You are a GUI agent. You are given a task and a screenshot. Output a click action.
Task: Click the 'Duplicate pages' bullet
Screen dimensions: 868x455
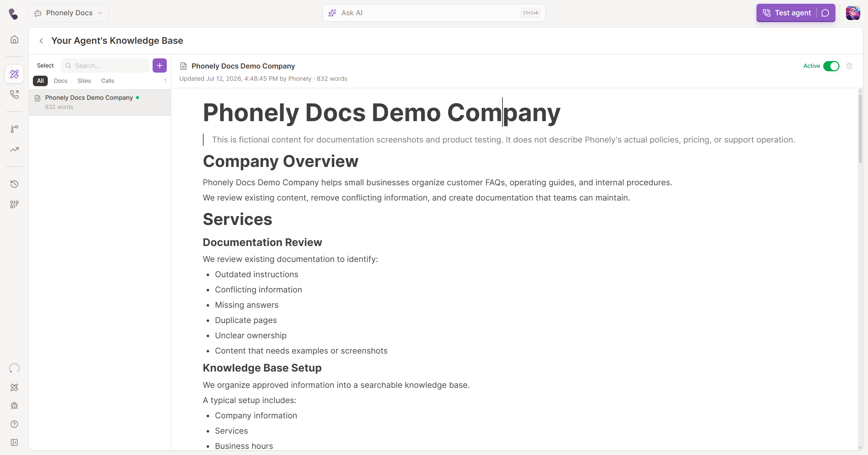[x=246, y=320]
